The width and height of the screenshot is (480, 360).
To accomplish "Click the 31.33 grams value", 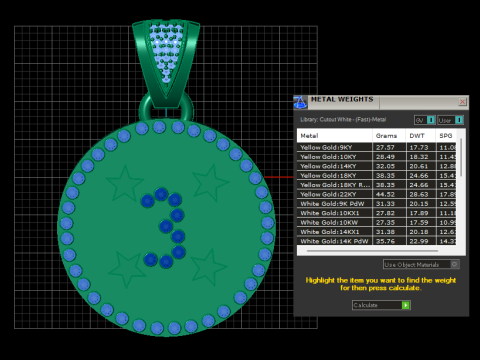I will pos(385,203).
